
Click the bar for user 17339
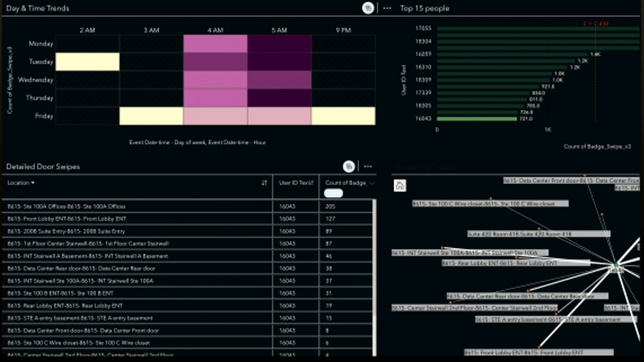[483, 93]
